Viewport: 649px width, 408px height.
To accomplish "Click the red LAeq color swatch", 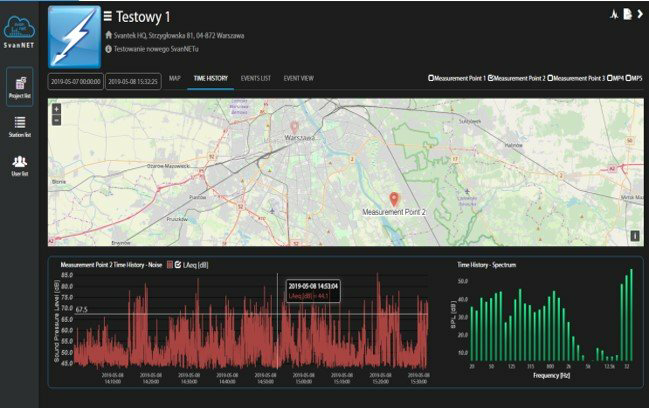I will pyautogui.click(x=170, y=265).
